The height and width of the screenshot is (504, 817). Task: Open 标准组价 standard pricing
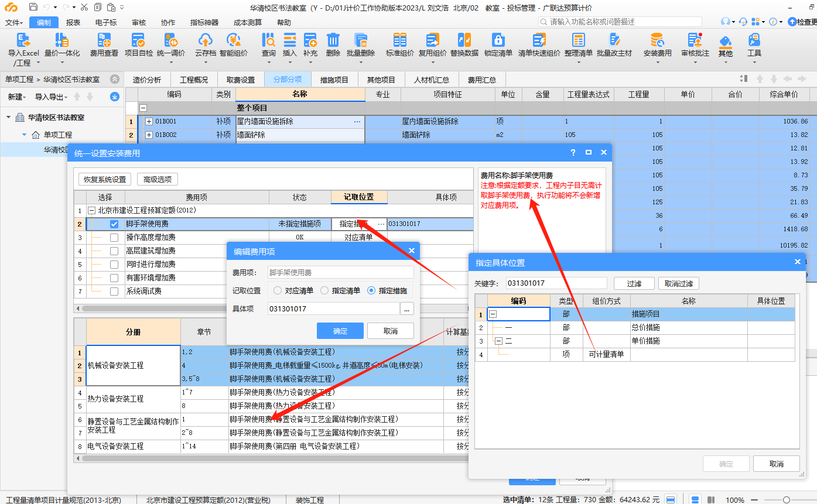point(400,46)
